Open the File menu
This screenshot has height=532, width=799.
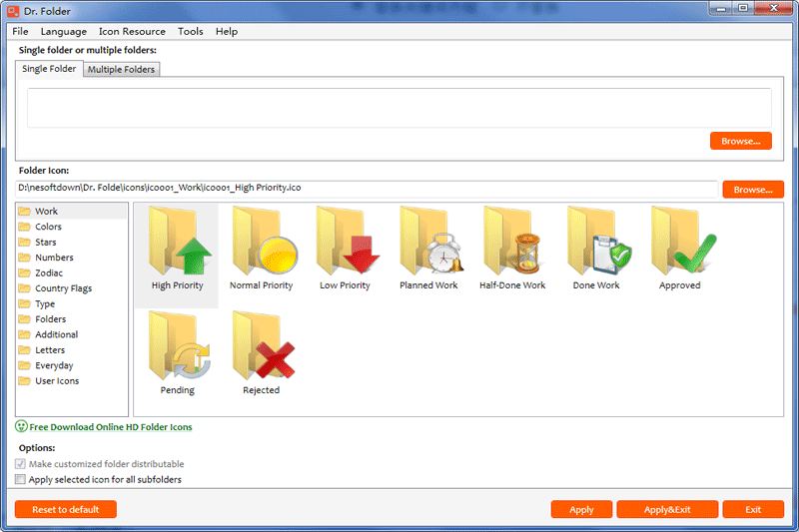tap(20, 32)
